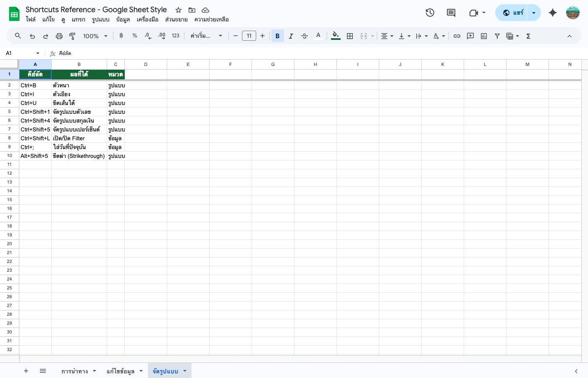Viewport: 588px width, 378px height.
Task: Click the format as currency (฿) icon
Action: tap(121, 36)
